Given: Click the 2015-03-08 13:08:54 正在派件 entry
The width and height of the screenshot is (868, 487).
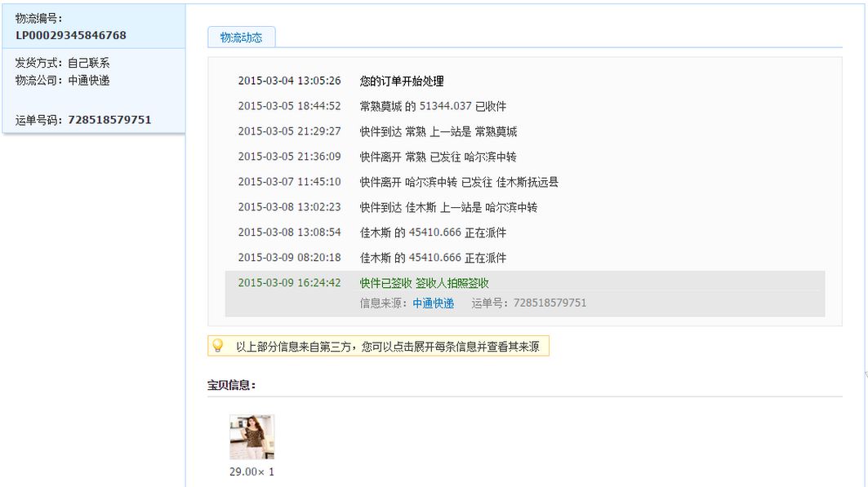Looking at the screenshot, I should point(433,232).
